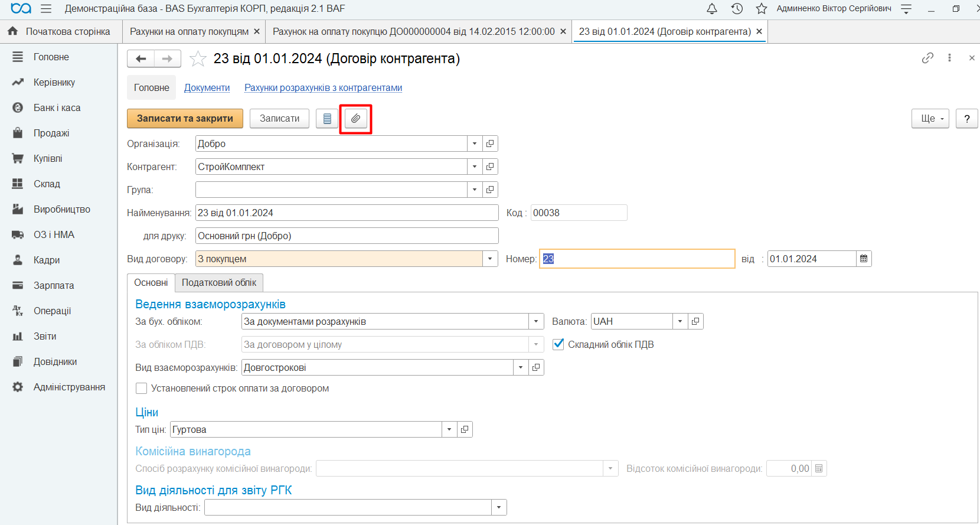Toggle Складний облік ПДВ checkbox
This screenshot has height=525, width=980.
(x=558, y=344)
